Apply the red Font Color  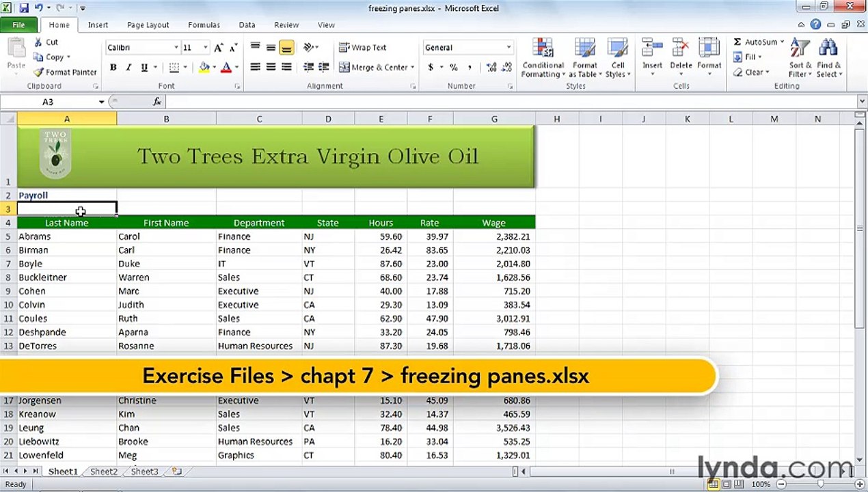(226, 67)
